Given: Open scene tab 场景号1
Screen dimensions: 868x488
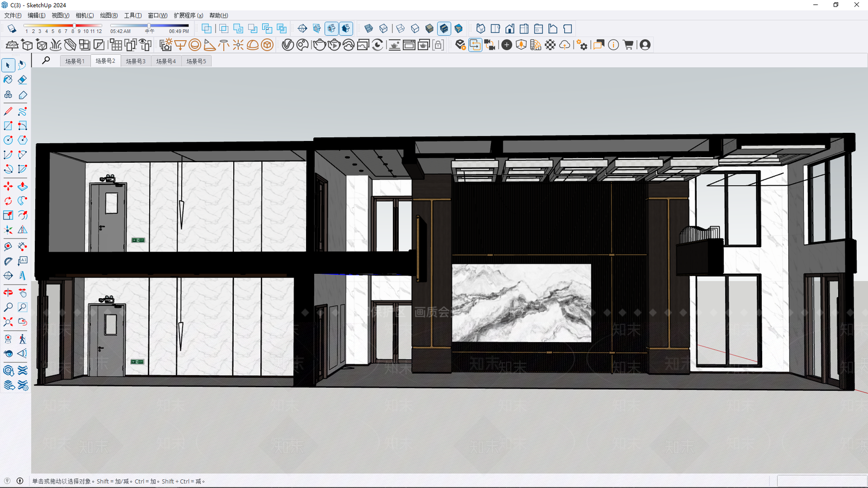Looking at the screenshot, I should tap(75, 61).
